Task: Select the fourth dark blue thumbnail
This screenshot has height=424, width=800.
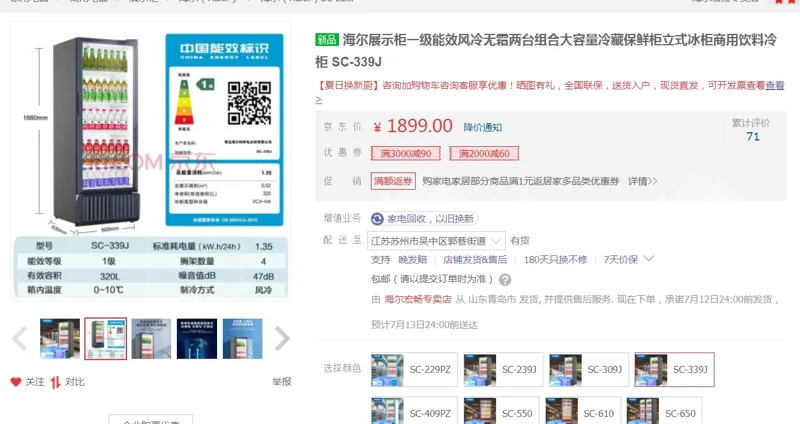Action: (x=197, y=339)
